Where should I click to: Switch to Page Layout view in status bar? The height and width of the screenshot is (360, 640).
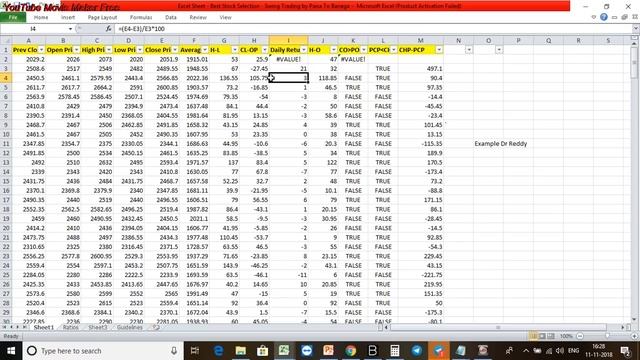(x=542, y=336)
